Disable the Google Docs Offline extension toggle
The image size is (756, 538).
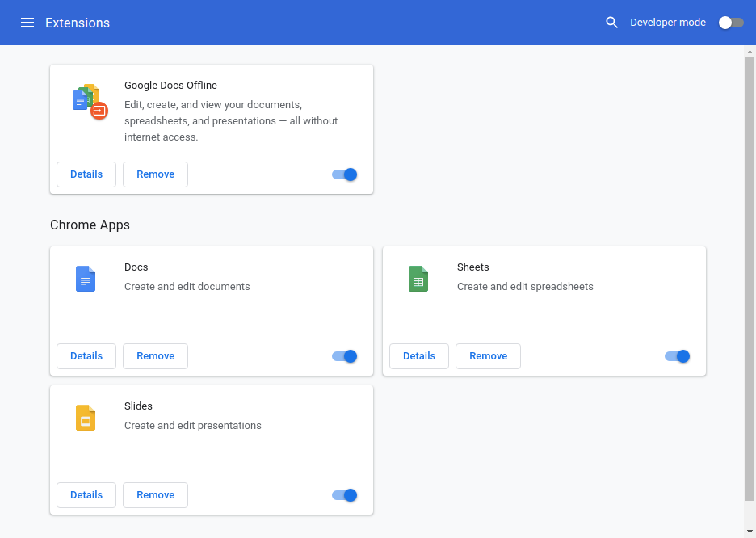point(344,174)
